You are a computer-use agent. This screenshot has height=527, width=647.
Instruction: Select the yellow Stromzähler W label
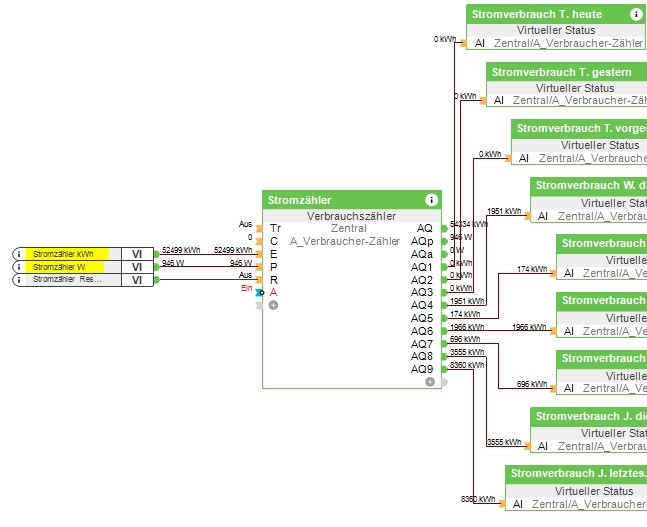(x=67, y=267)
